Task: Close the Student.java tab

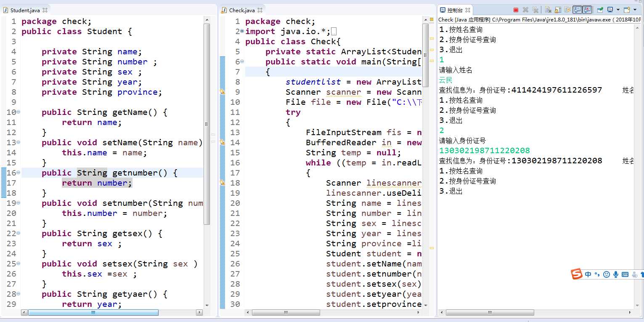Action: tap(45, 10)
